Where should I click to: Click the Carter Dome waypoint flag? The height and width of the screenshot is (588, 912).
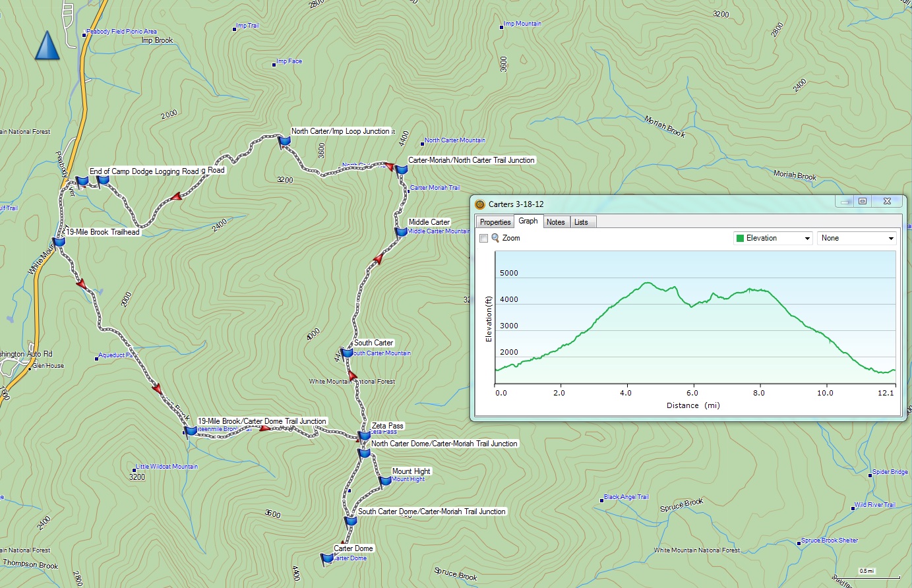[x=327, y=559]
